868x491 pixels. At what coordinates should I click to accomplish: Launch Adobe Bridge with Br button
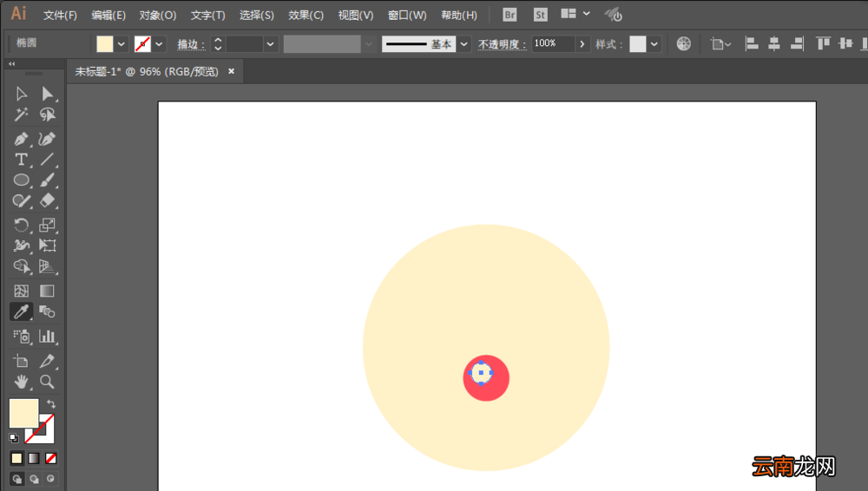point(510,15)
